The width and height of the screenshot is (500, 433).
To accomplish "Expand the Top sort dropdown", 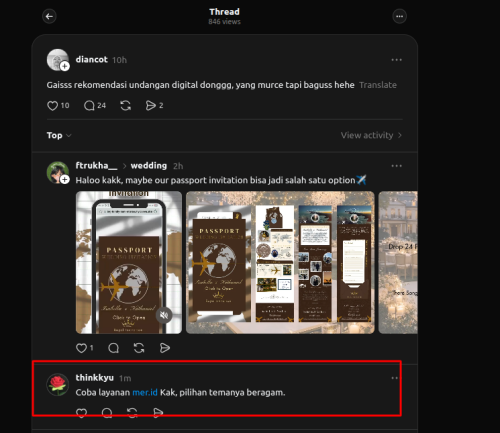I will [x=59, y=135].
